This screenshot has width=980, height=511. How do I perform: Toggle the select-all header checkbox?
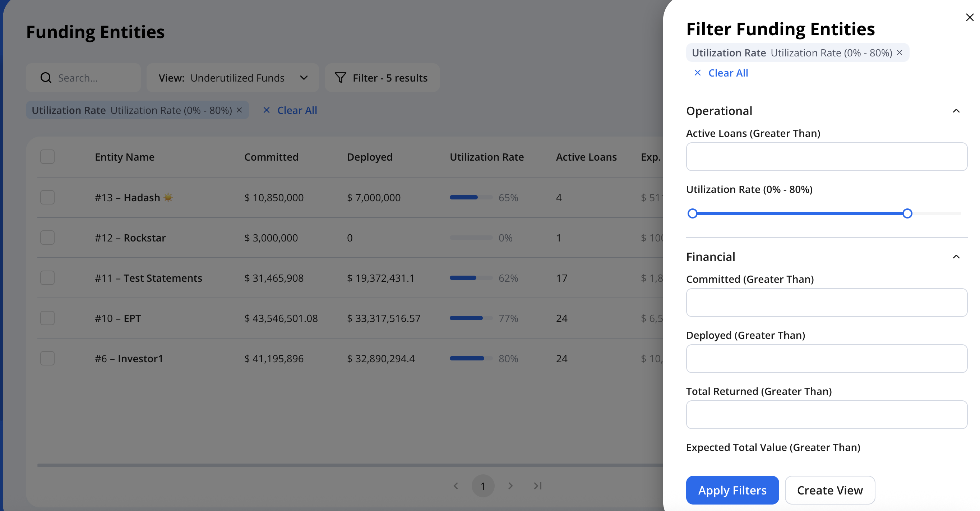click(x=47, y=157)
